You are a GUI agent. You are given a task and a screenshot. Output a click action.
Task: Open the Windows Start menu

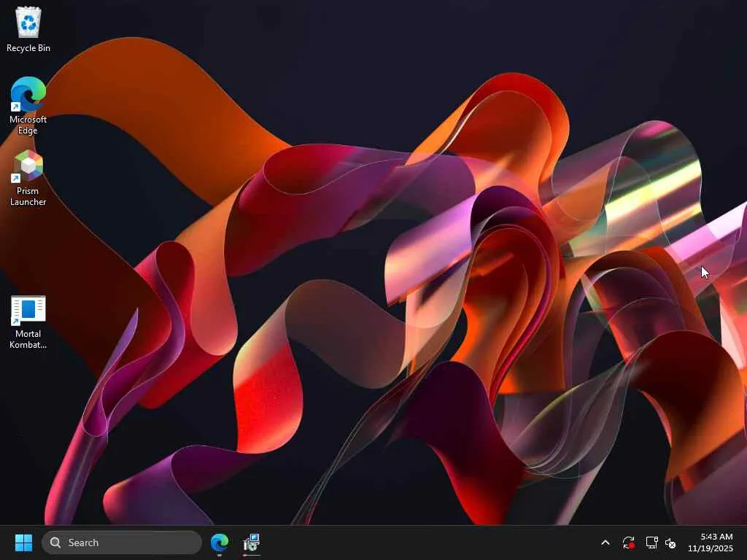[23, 542]
